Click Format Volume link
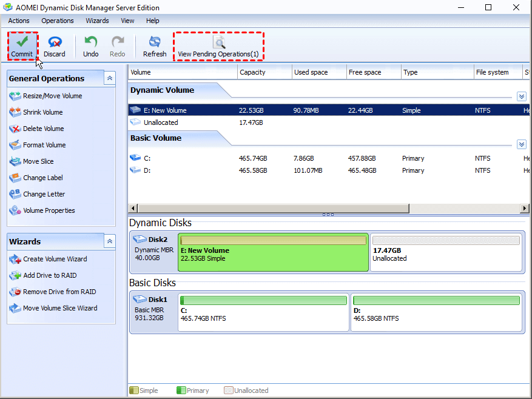 click(x=44, y=145)
